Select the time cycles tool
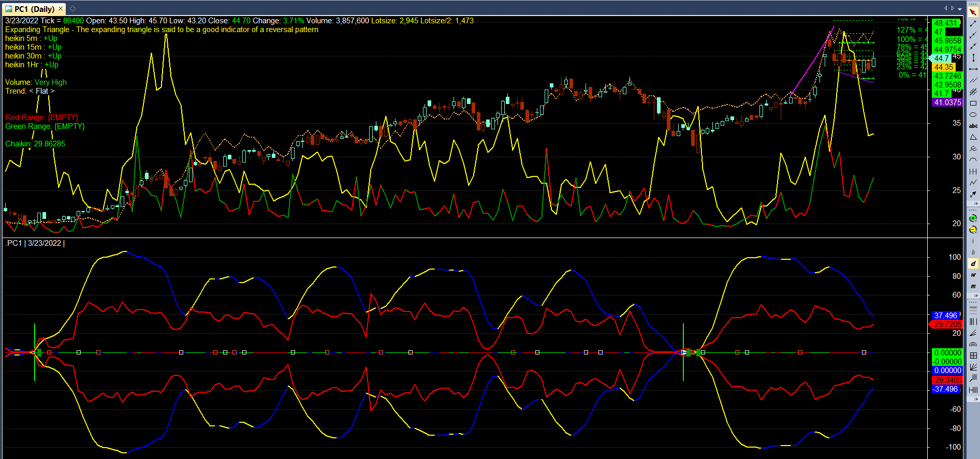 coord(973,171)
